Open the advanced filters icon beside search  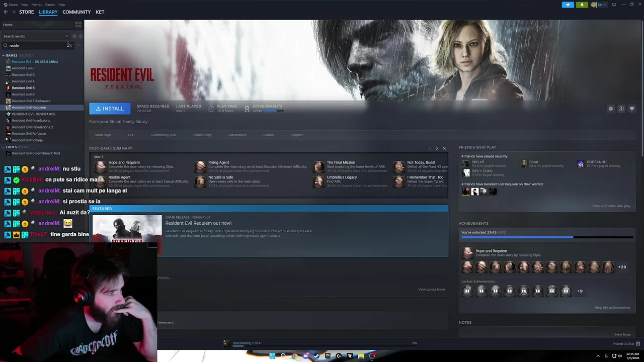point(78,45)
